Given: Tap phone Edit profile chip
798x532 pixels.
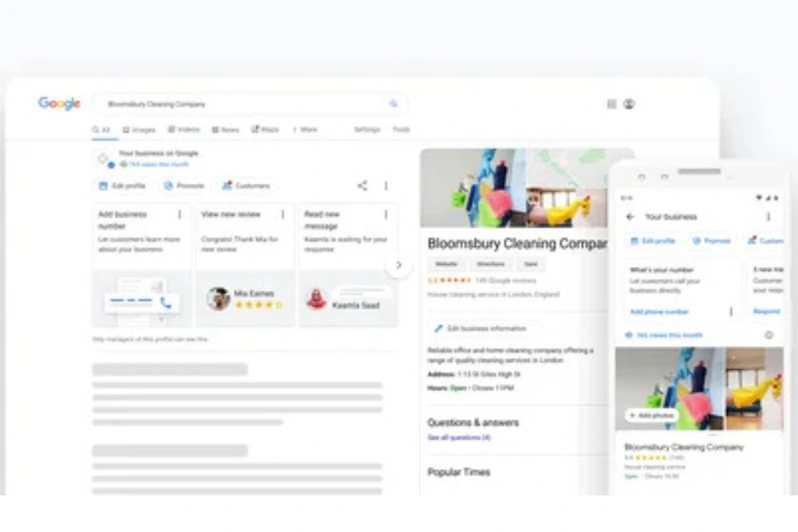Looking at the screenshot, I should (x=653, y=241).
